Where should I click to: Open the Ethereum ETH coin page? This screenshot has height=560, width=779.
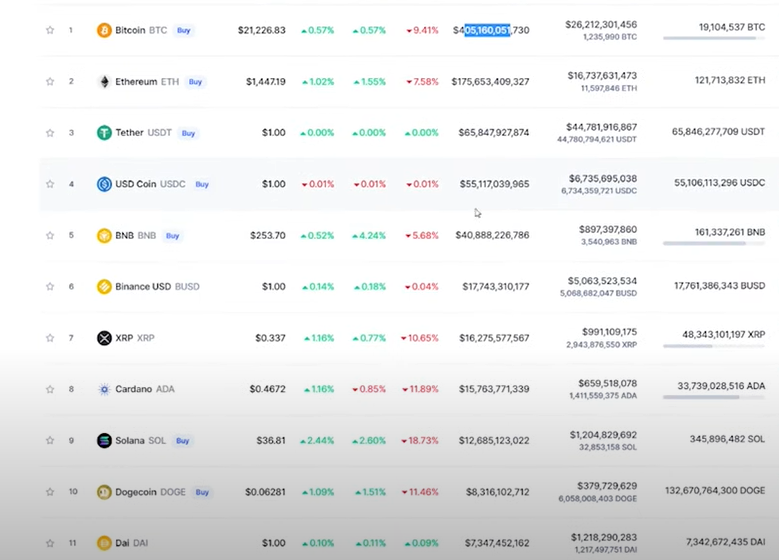pos(147,81)
